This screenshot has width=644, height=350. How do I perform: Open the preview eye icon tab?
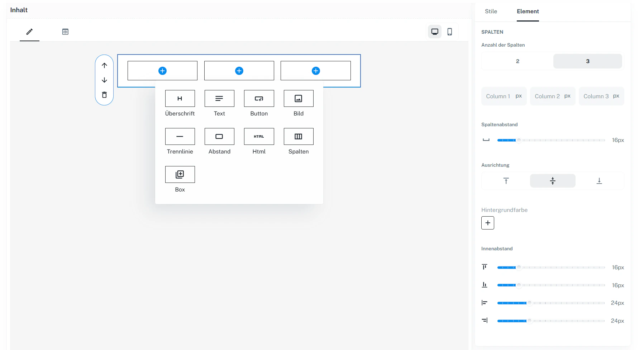pos(65,32)
